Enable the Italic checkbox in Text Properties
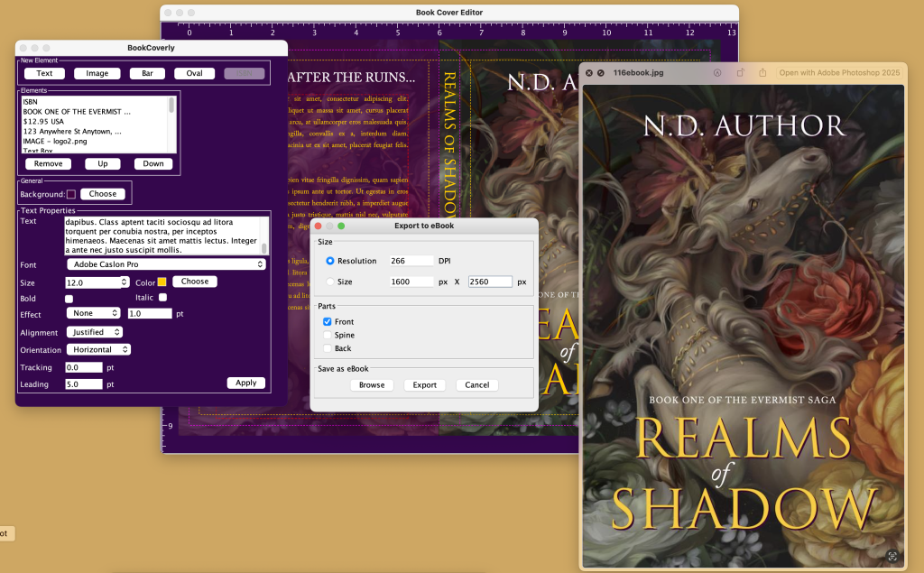Viewport: 924px width, 573px height. click(x=162, y=298)
